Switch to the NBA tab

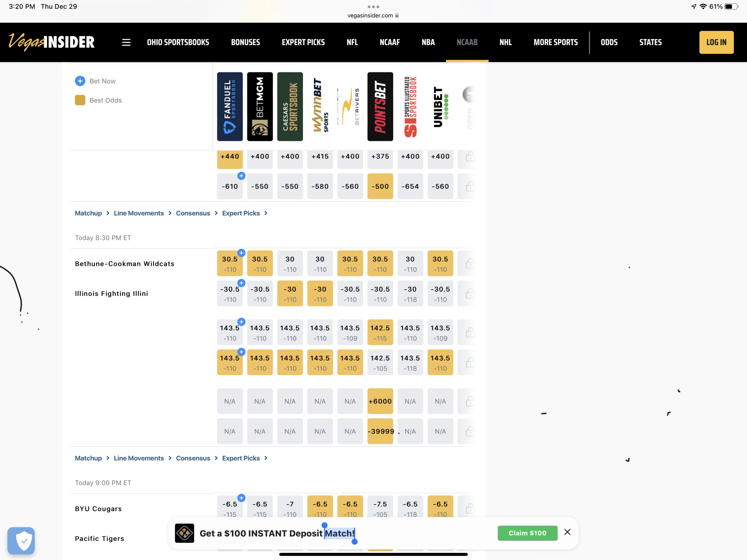[x=428, y=42]
